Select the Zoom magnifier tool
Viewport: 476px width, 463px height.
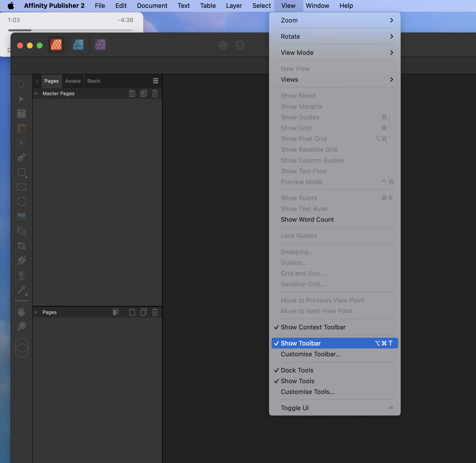(22, 326)
